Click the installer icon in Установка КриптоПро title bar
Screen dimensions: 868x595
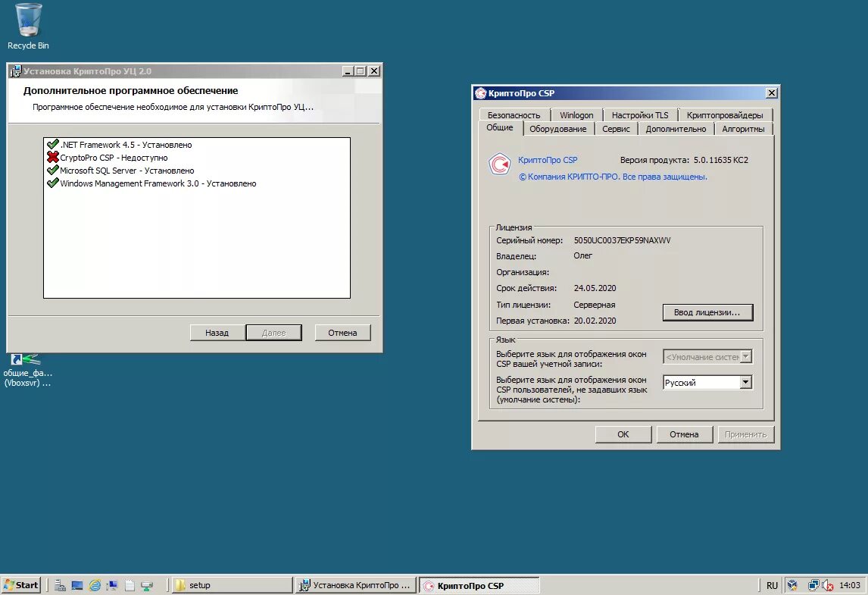point(15,71)
